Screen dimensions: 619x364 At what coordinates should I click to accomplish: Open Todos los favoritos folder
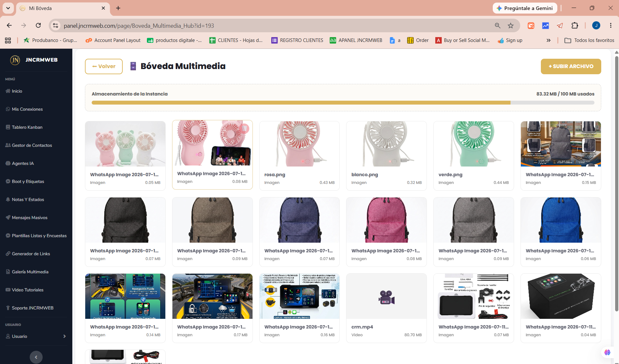pyautogui.click(x=589, y=40)
